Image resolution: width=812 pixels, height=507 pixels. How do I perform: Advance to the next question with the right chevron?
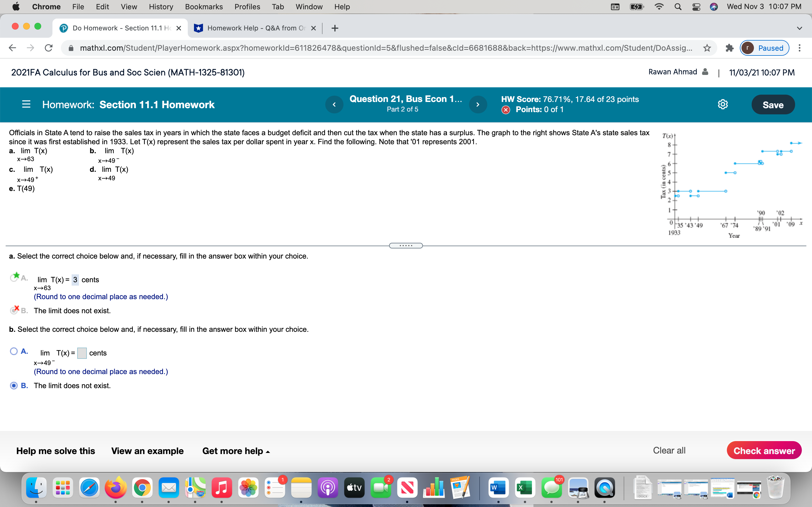[x=478, y=104]
